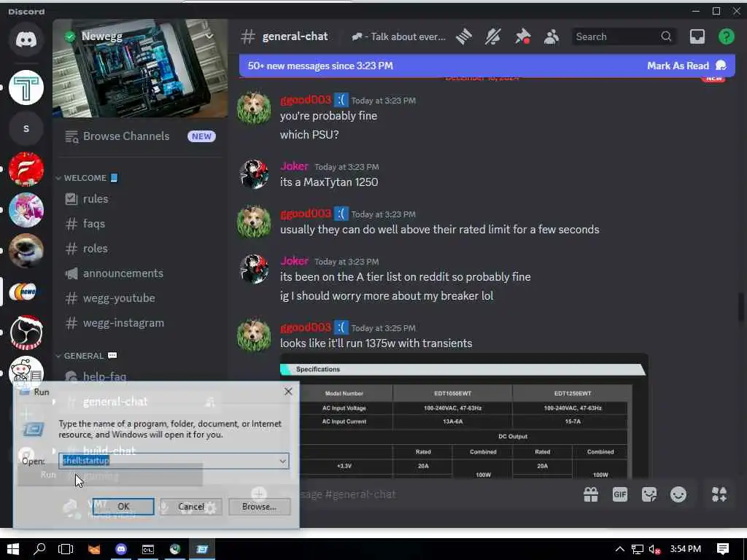Open the GIF picker
This screenshot has height=560, width=747.
click(x=619, y=494)
